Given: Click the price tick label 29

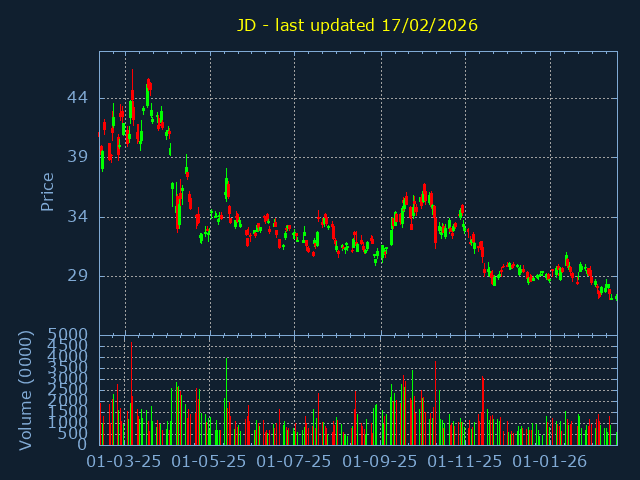Looking at the screenshot, I should 78,276.
